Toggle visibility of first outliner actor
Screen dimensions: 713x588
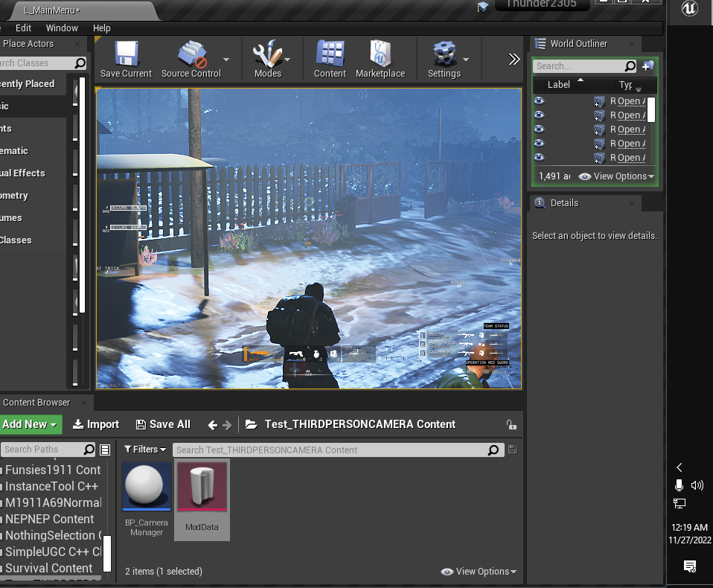(x=539, y=101)
